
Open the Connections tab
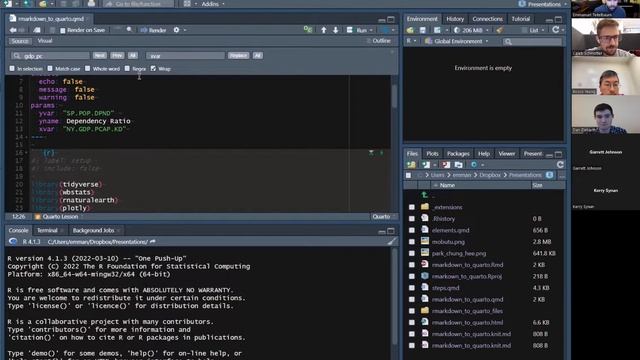click(x=487, y=19)
